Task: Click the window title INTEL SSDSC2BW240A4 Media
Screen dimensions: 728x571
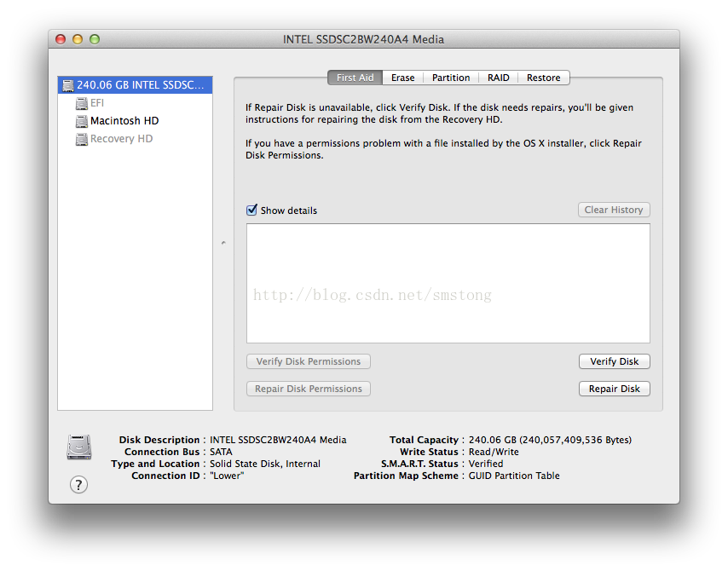Action: (x=363, y=39)
